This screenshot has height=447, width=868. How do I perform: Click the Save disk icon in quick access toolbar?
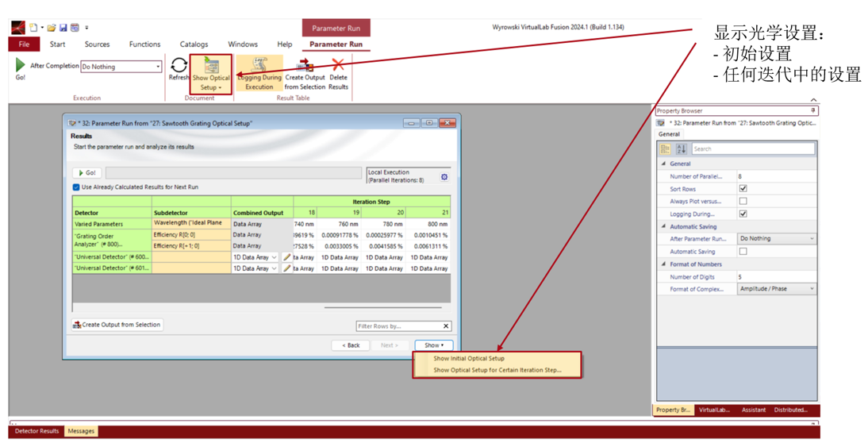(63, 27)
